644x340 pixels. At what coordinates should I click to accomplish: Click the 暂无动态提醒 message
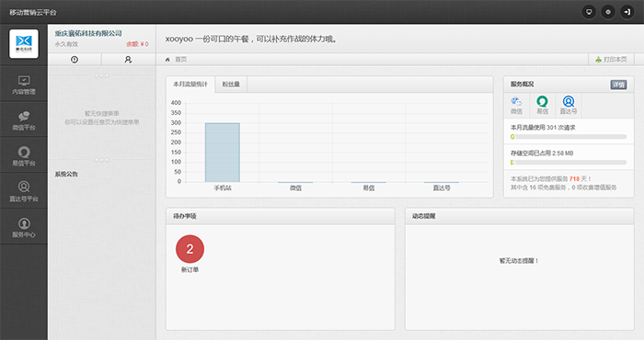(x=519, y=260)
